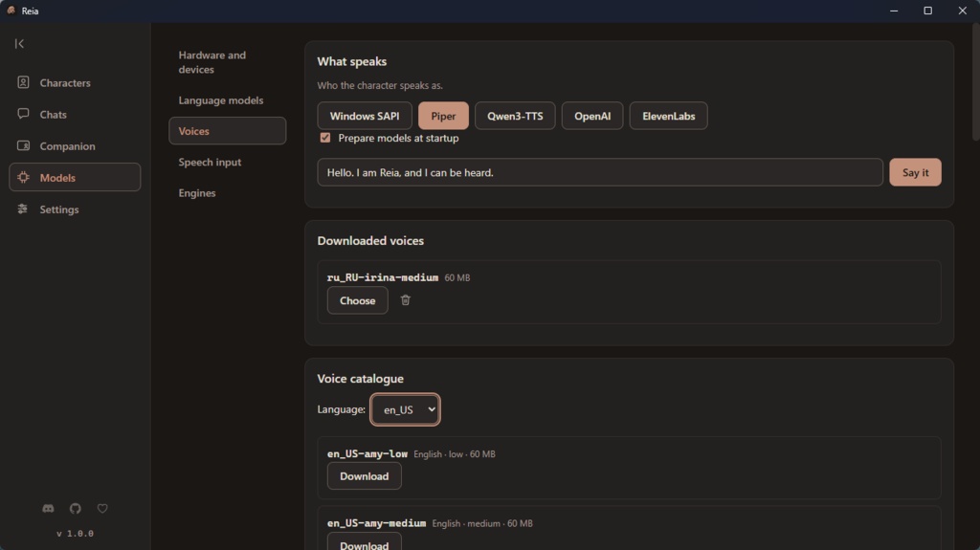
Task: Collapse the sidebar with the arrow icon
Action: click(x=19, y=44)
